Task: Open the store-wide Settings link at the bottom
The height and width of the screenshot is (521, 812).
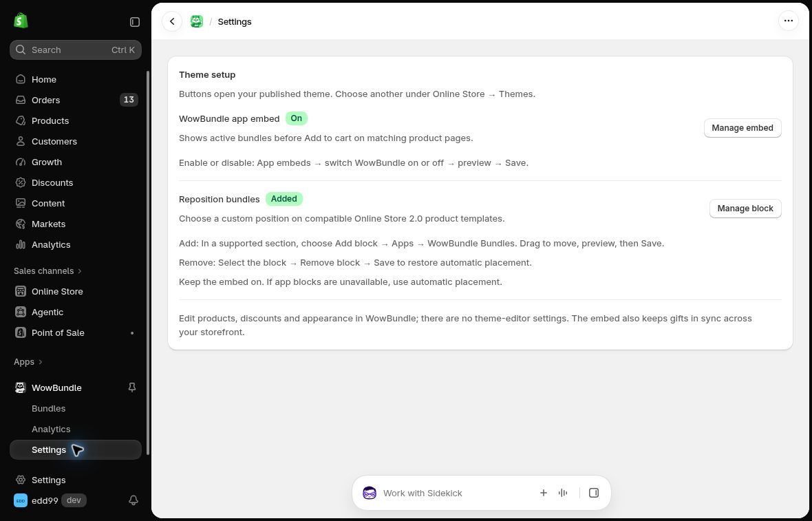Action: pos(75,480)
